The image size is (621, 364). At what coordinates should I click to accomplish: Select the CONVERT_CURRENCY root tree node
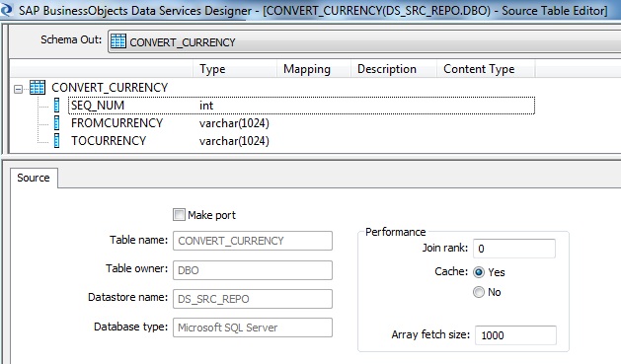[x=110, y=87]
